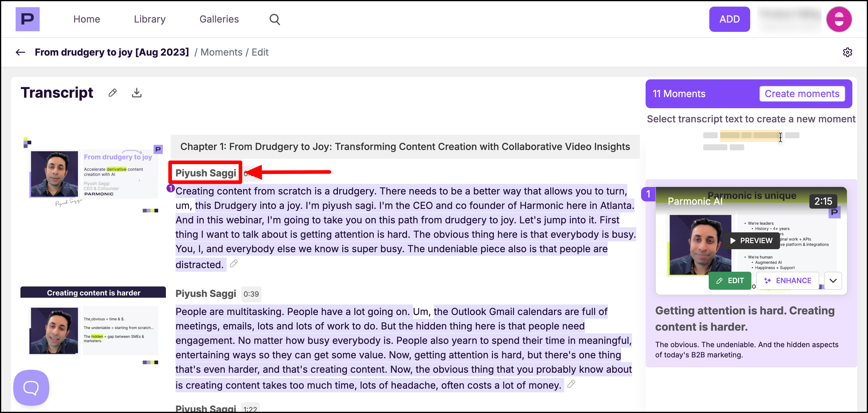
Task: Click the green EDIT button on the moment card
Action: pyautogui.click(x=730, y=281)
